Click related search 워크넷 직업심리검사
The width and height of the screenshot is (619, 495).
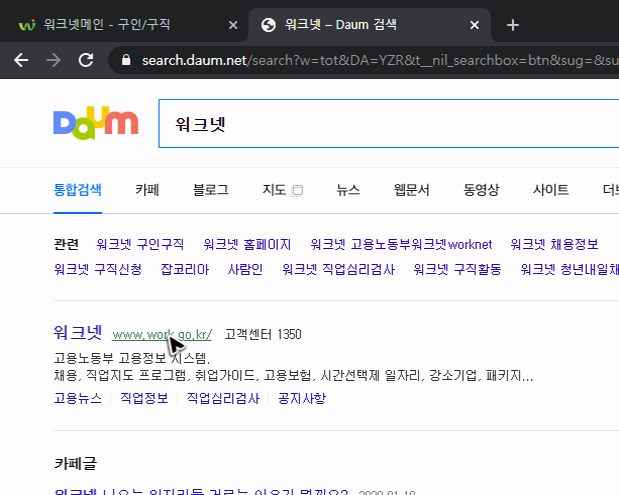[338, 269]
